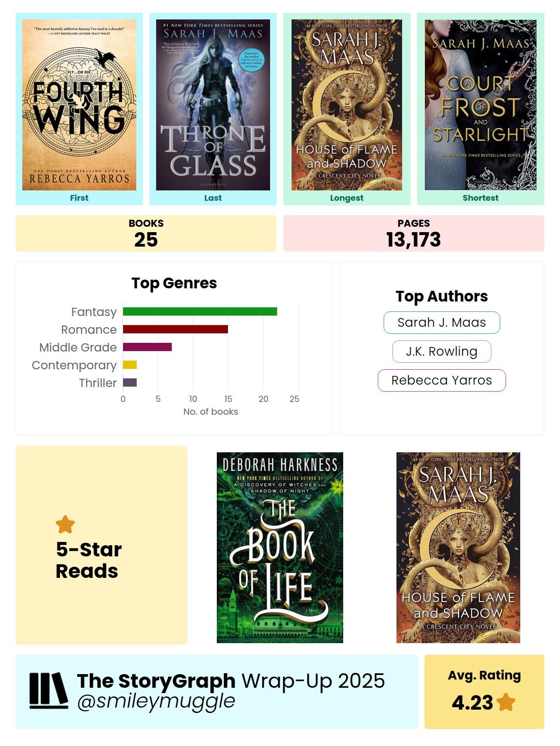Select the J.K. Rowling author pill

tap(441, 352)
